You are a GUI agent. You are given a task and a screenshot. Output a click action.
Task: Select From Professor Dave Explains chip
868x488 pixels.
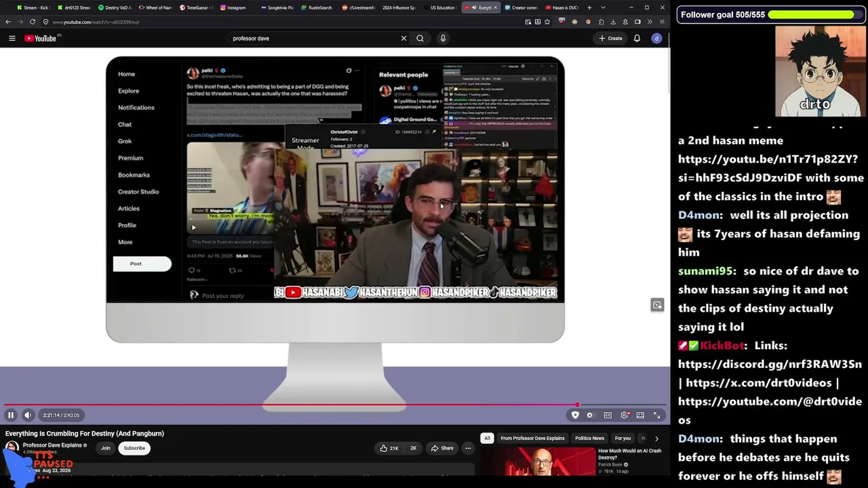pyautogui.click(x=532, y=439)
